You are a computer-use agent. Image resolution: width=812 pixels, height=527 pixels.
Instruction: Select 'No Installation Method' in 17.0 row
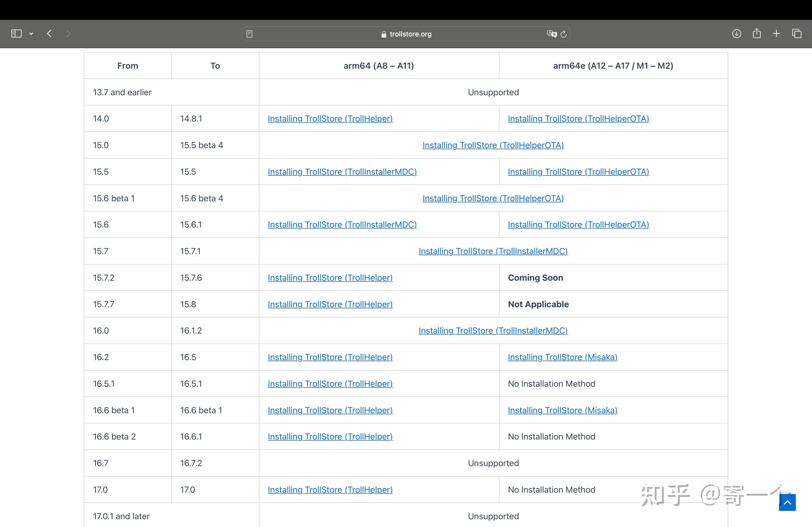pyautogui.click(x=551, y=490)
